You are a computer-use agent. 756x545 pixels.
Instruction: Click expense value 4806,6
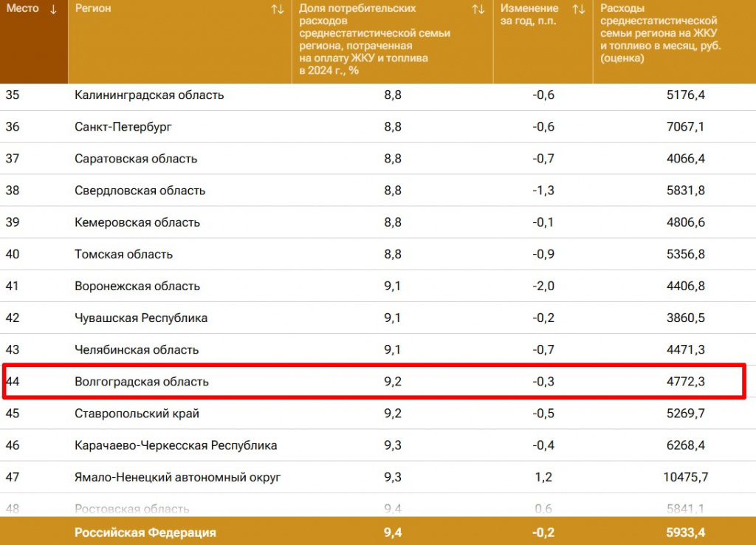pos(686,222)
